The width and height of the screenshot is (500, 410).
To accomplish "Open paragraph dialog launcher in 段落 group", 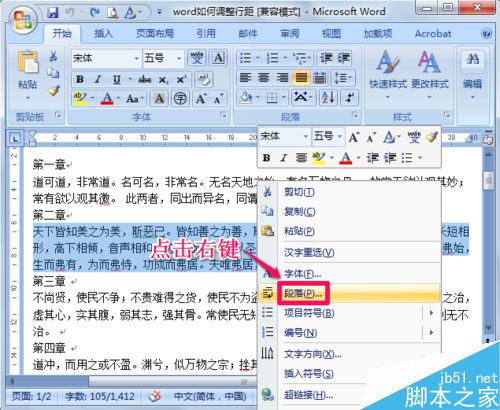I will tap(355, 115).
